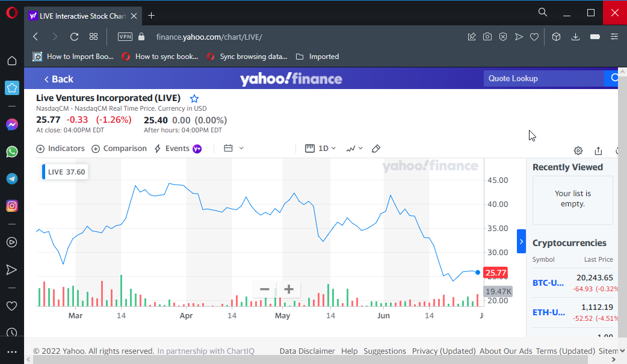Image resolution: width=627 pixels, height=364 pixels.
Task: Go to Opera start page home icon
Action: coord(12,61)
